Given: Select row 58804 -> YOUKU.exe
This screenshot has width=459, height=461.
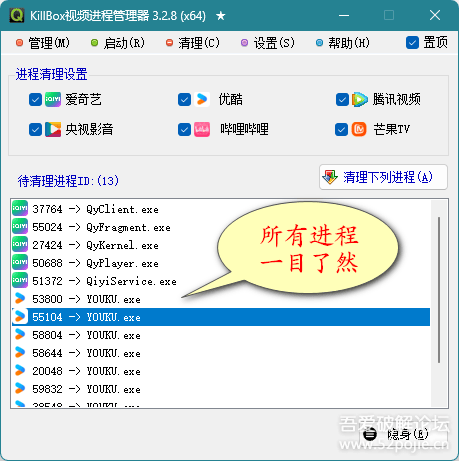Looking at the screenshot, I should 221,335.
